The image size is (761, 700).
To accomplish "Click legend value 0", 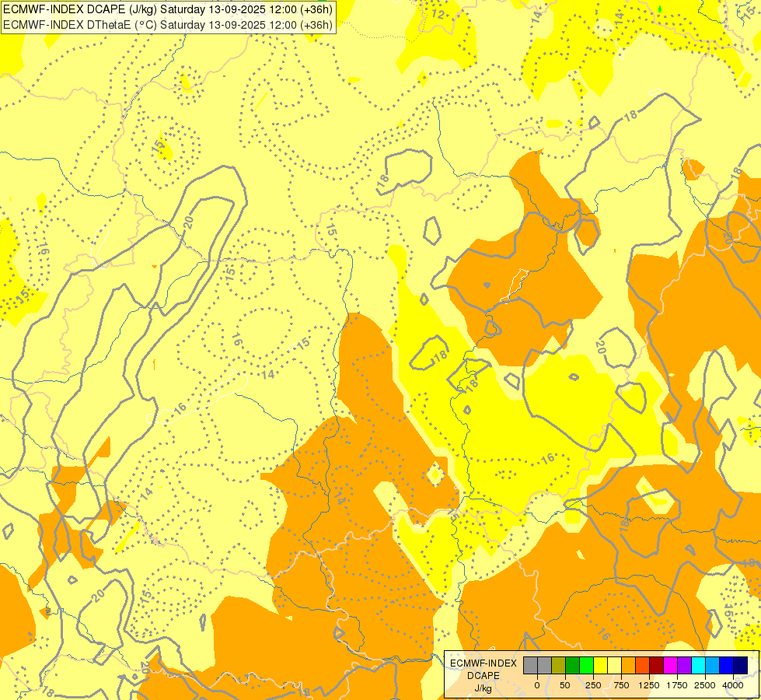I will 537,685.
